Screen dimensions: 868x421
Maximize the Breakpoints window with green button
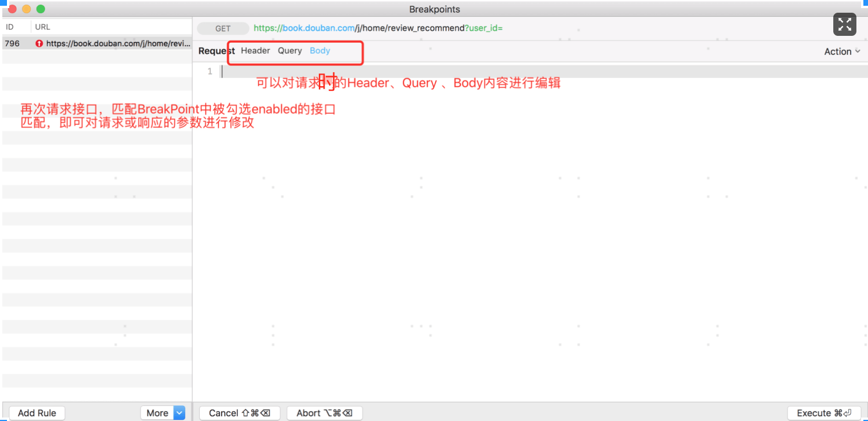coord(41,9)
